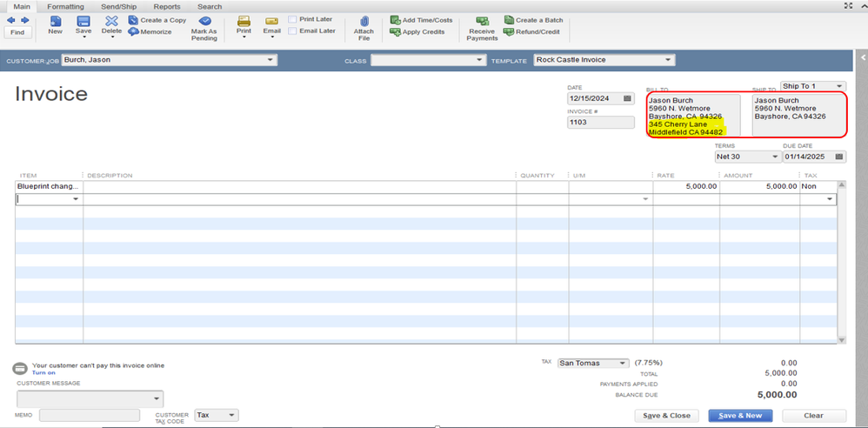Open the Customer:Job dropdown
This screenshot has height=428, width=868.
270,60
